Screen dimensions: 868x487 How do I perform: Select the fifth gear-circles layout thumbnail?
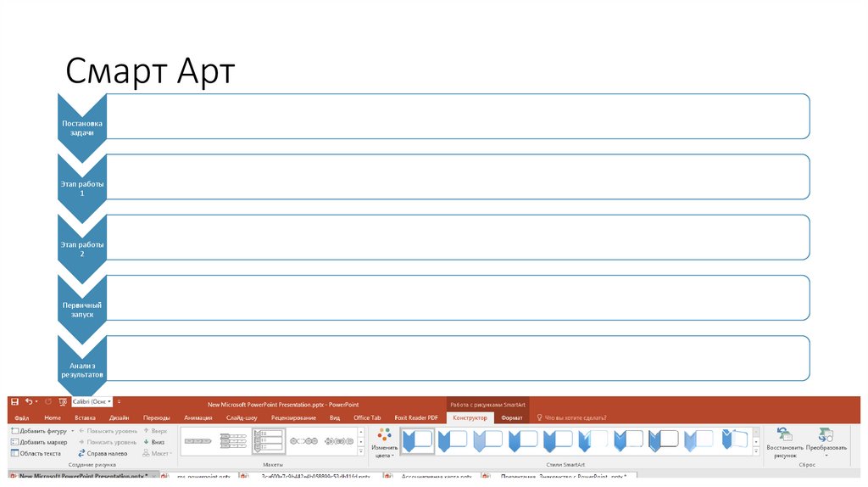pos(339,441)
